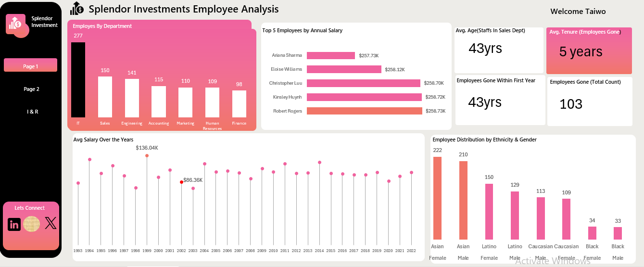Select the Black Male bar
The height and width of the screenshot is (267, 644).
tap(618, 233)
